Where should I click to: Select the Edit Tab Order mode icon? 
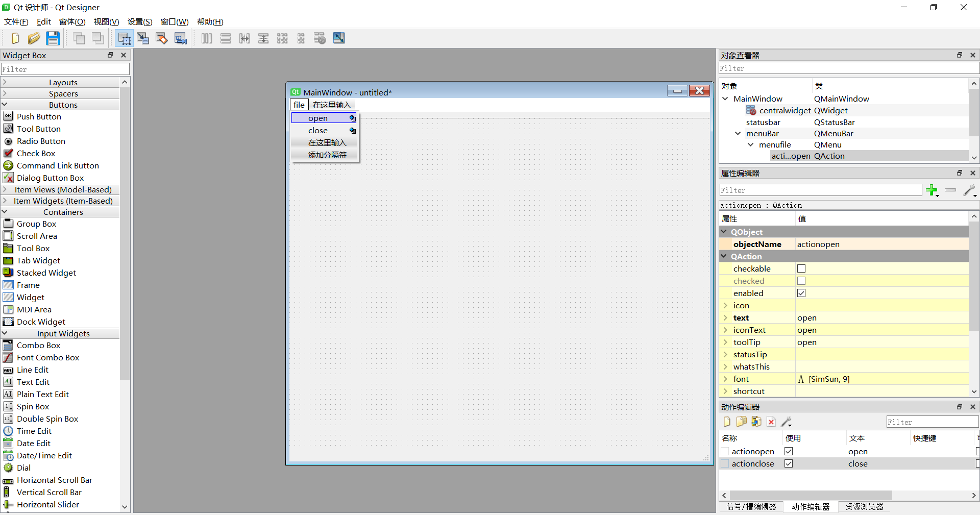click(181, 38)
